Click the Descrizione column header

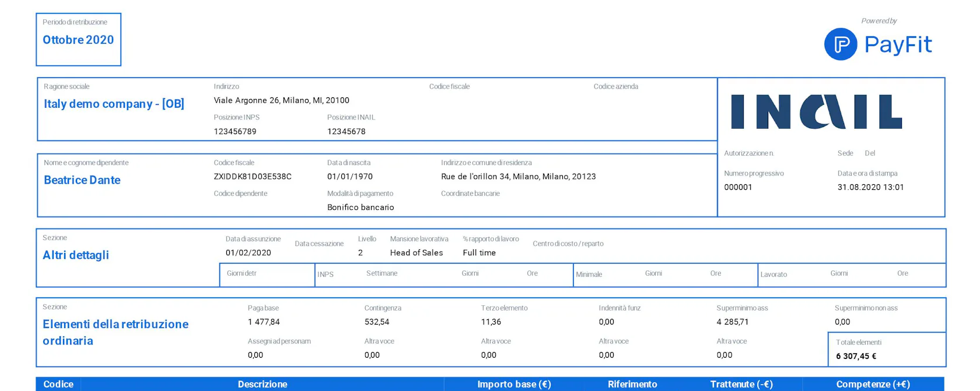click(x=262, y=384)
